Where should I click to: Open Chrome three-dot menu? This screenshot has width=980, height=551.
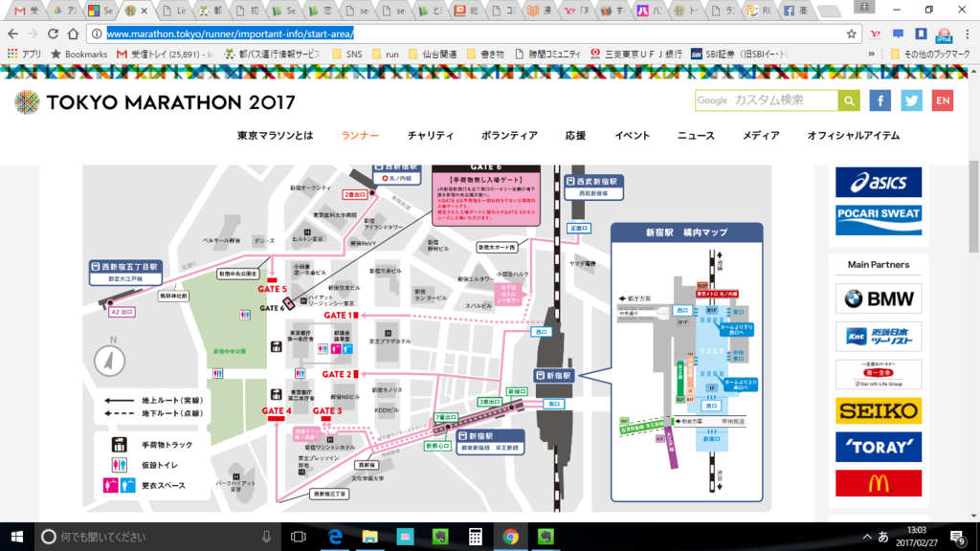click(x=968, y=33)
